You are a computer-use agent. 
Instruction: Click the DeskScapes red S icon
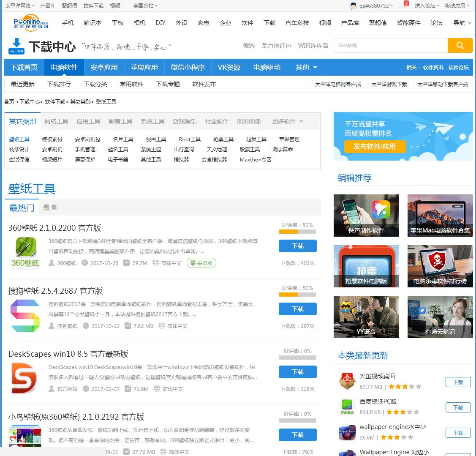(24, 378)
